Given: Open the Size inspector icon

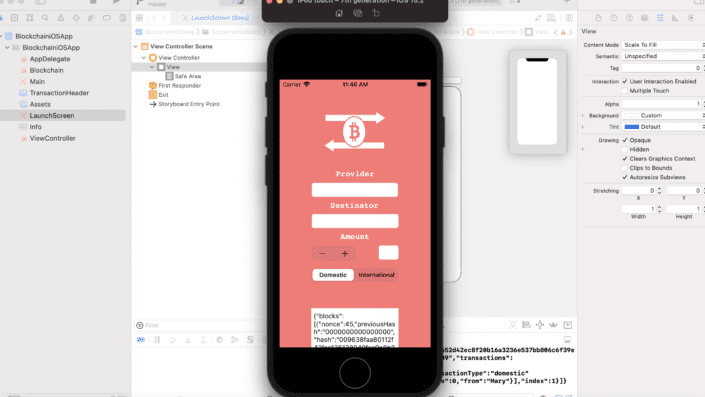Looking at the screenshot, I should pyautogui.click(x=675, y=18).
